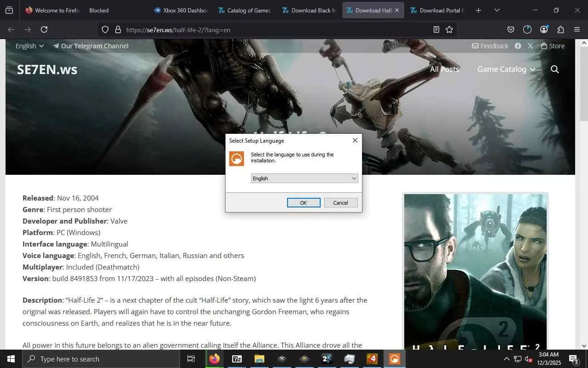Viewport: 588px width, 368px height.
Task: Click the setup dialog's orange installer icon
Action: click(x=237, y=159)
